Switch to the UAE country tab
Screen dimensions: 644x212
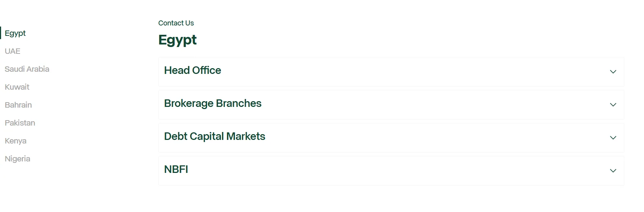pos(13,51)
